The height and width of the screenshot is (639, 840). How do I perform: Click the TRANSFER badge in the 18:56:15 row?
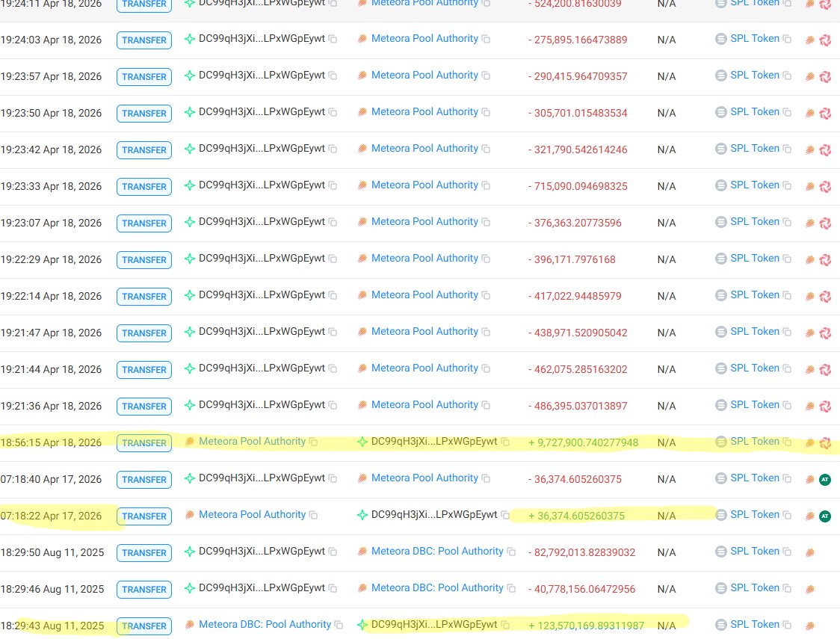click(144, 443)
